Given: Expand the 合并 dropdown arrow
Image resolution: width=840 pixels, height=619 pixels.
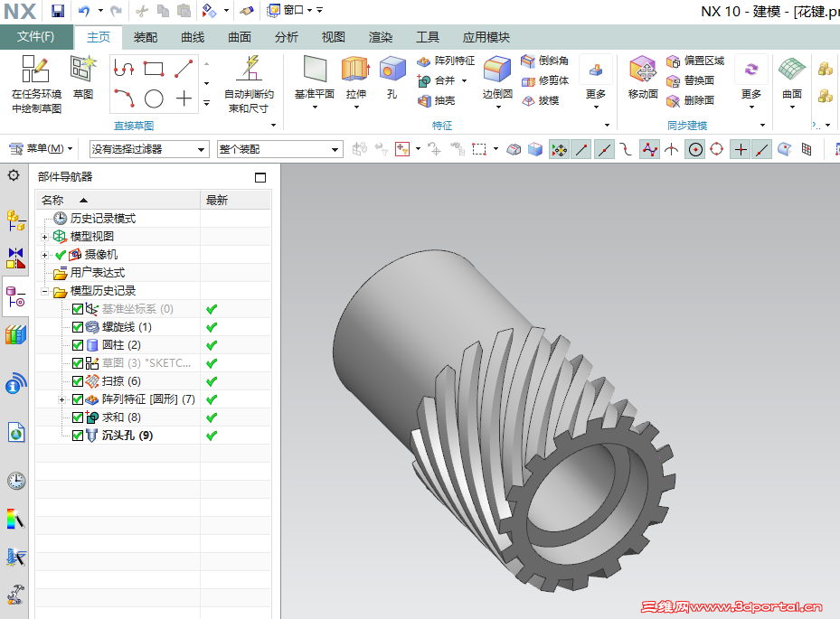Looking at the screenshot, I should [464, 80].
